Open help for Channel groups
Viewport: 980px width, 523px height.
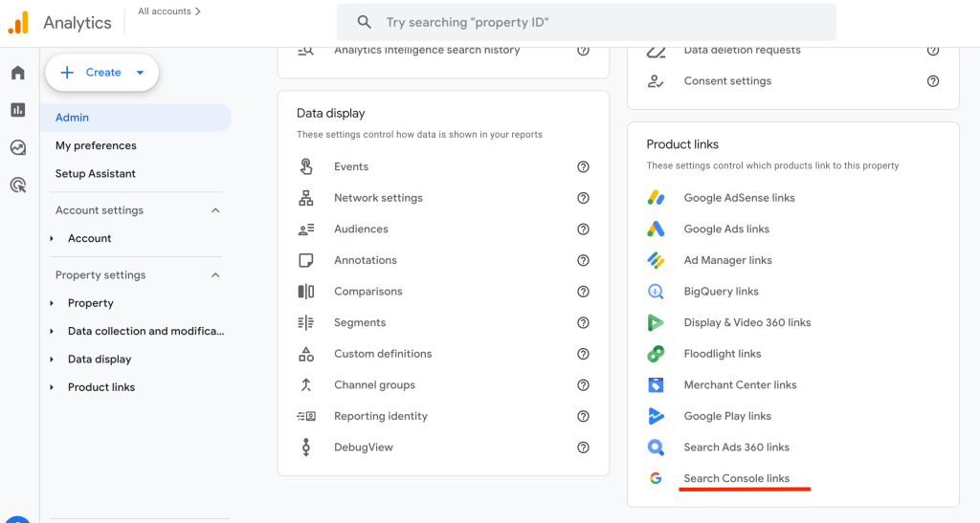pyautogui.click(x=583, y=385)
